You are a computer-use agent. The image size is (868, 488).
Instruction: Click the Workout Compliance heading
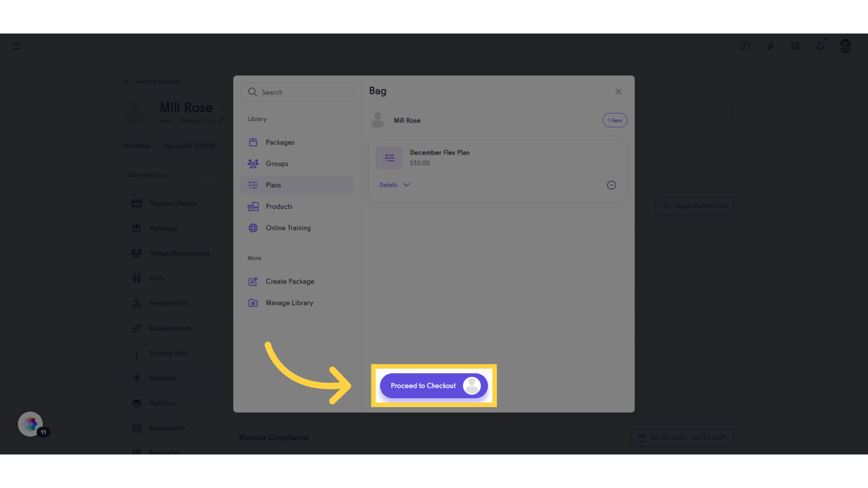[274, 438]
